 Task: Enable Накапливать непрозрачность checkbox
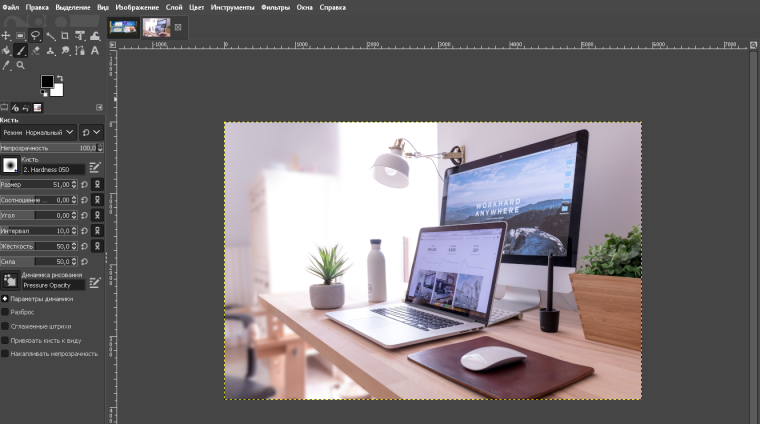click(x=5, y=353)
